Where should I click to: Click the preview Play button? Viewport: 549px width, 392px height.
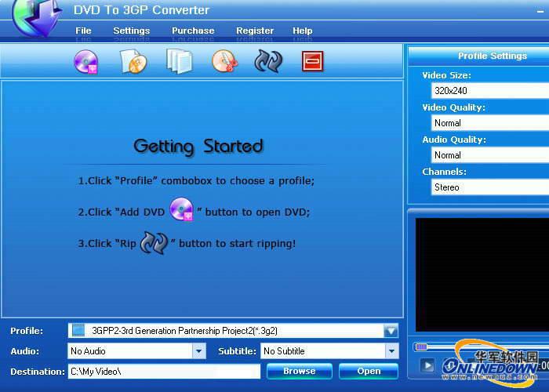pyautogui.click(x=427, y=366)
